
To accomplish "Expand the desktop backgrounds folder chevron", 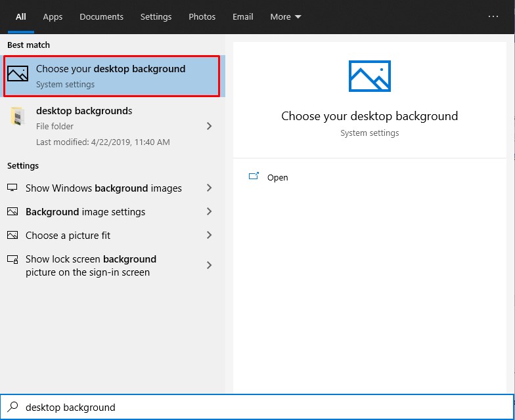I will pos(209,126).
